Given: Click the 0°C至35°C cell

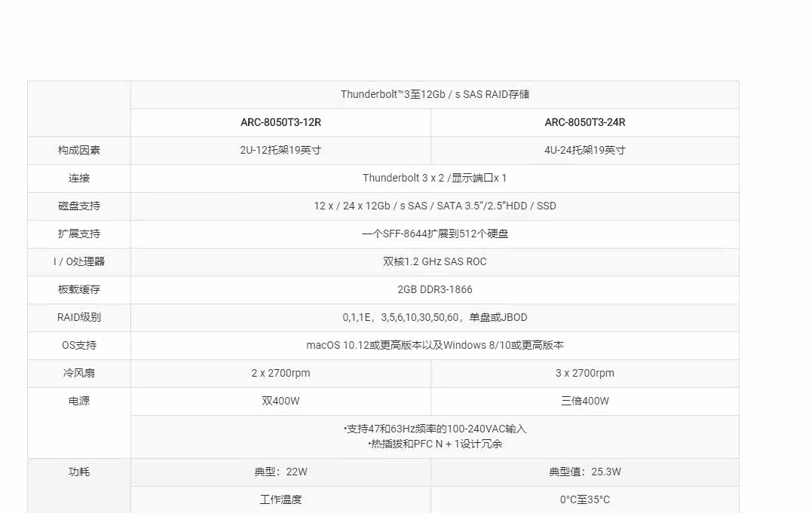Looking at the screenshot, I should (x=584, y=500).
